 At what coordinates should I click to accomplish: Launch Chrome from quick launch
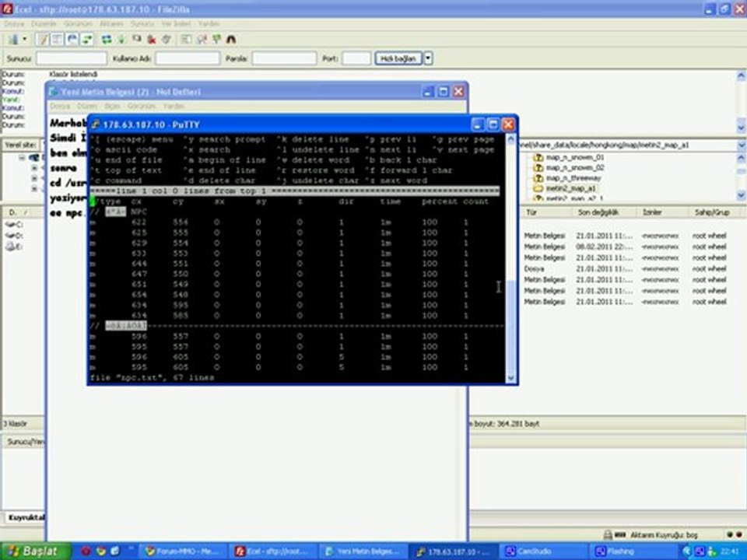(101, 551)
